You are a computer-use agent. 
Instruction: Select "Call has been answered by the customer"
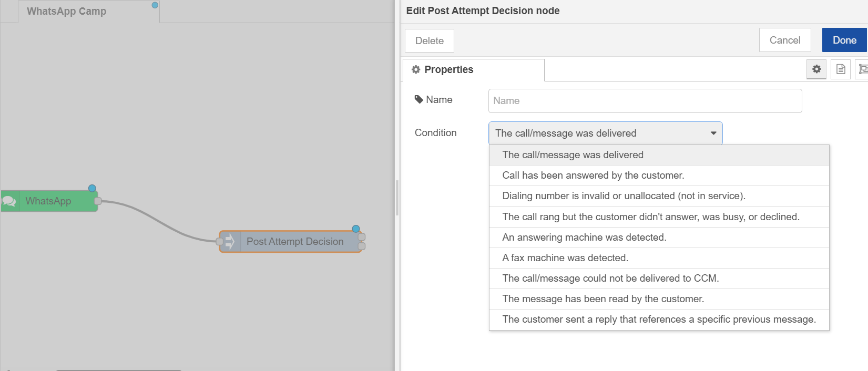pyautogui.click(x=593, y=176)
